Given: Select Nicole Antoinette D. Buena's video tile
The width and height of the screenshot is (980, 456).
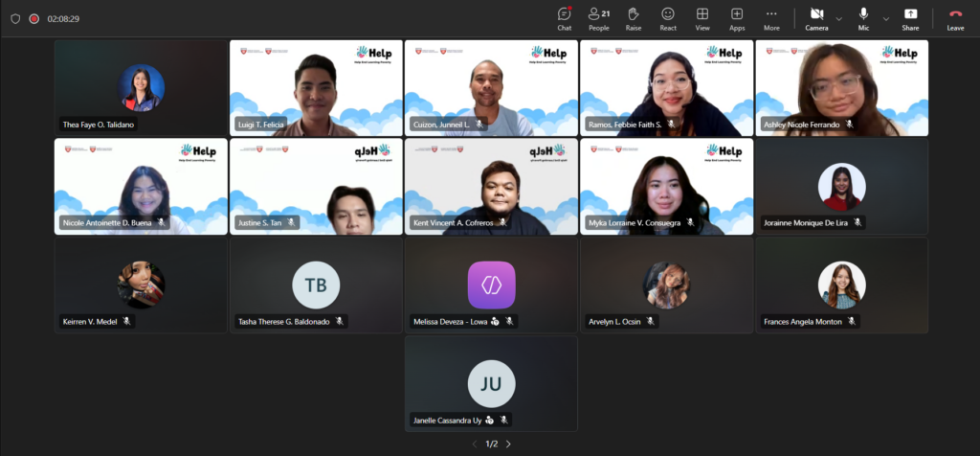Looking at the screenshot, I should [x=142, y=187].
